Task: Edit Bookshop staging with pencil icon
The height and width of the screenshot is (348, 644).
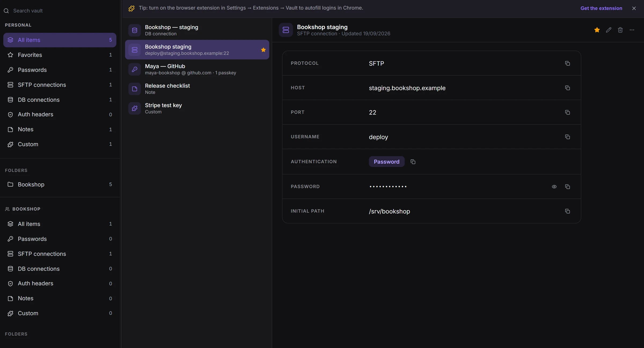Action: coord(609,30)
